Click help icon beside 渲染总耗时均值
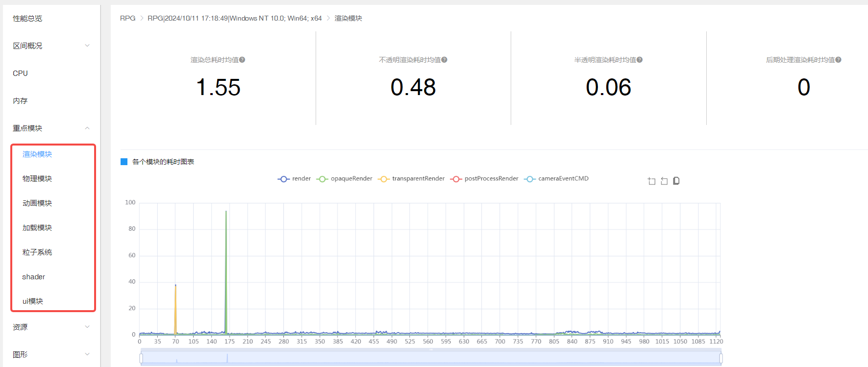Image resolution: width=868 pixels, height=367 pixels. [x=242, y=60]
